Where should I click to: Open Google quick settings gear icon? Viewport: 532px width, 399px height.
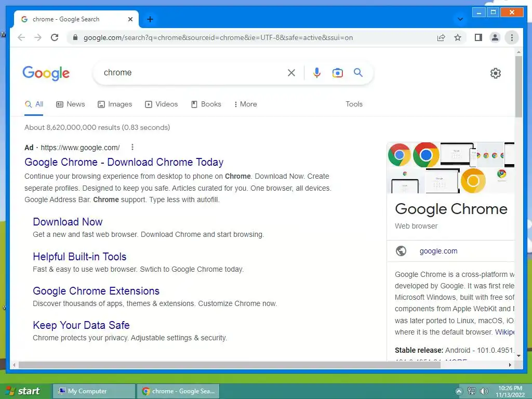tap(495, 73)
